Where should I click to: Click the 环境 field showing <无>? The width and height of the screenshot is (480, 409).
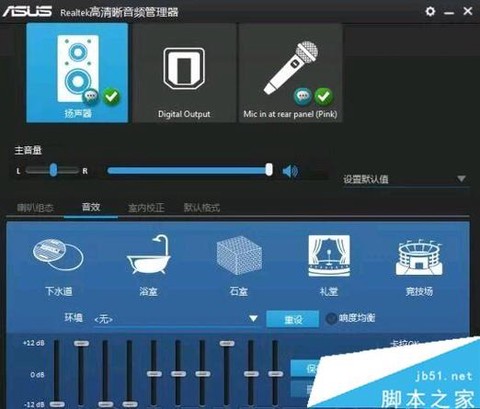(176, 319)
